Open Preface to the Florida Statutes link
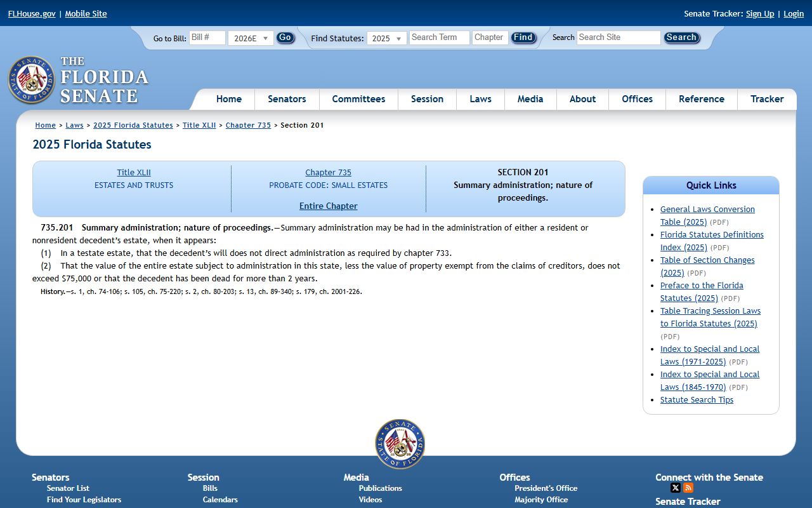812x508 pixels. (x=702, y=291)
